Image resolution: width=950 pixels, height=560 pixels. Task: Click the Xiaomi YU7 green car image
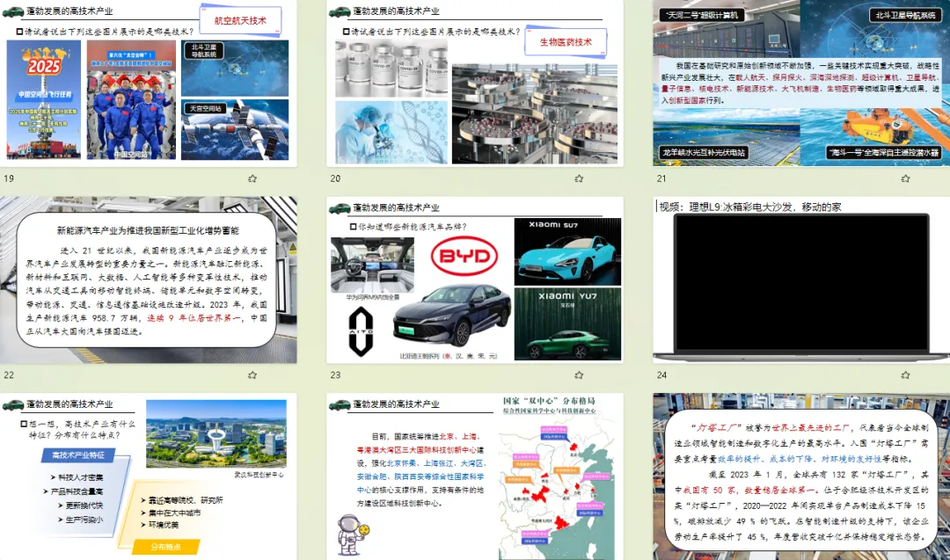coord(567,324)
